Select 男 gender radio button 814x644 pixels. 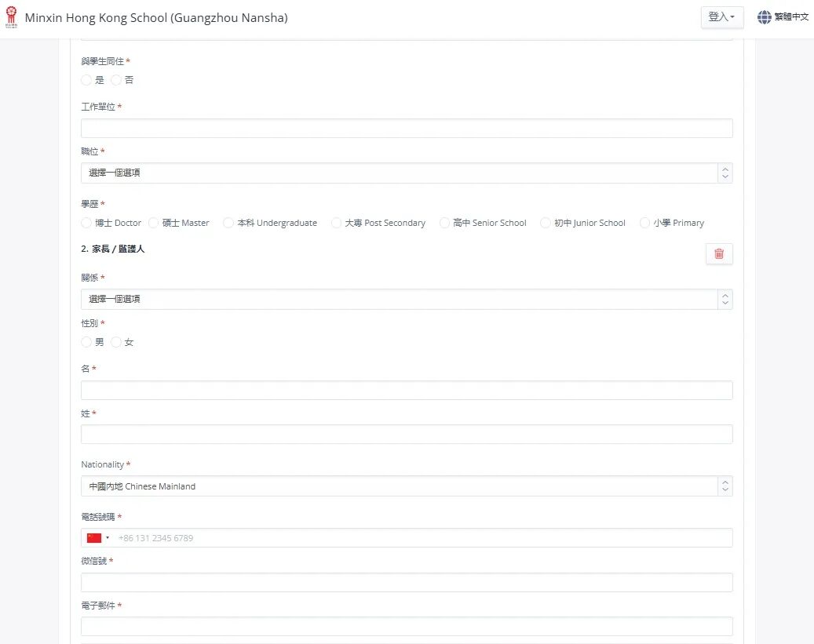pos(86,342)
